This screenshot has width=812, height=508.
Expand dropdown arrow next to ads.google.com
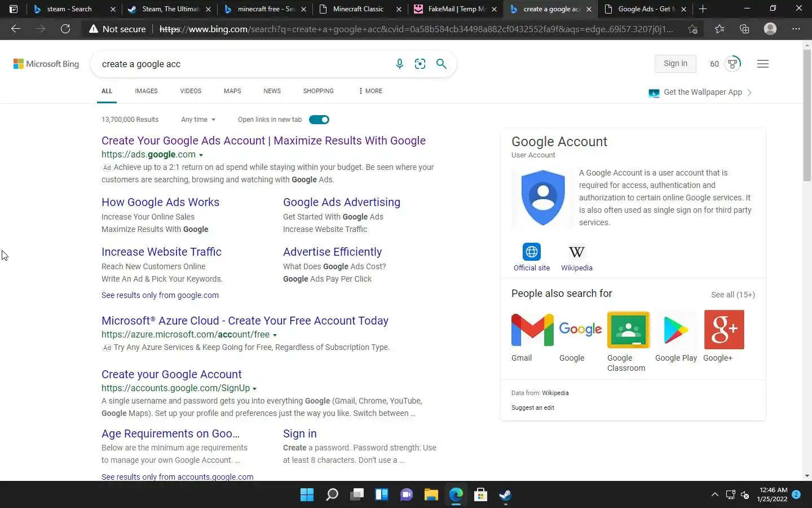(x=201, y=155)
